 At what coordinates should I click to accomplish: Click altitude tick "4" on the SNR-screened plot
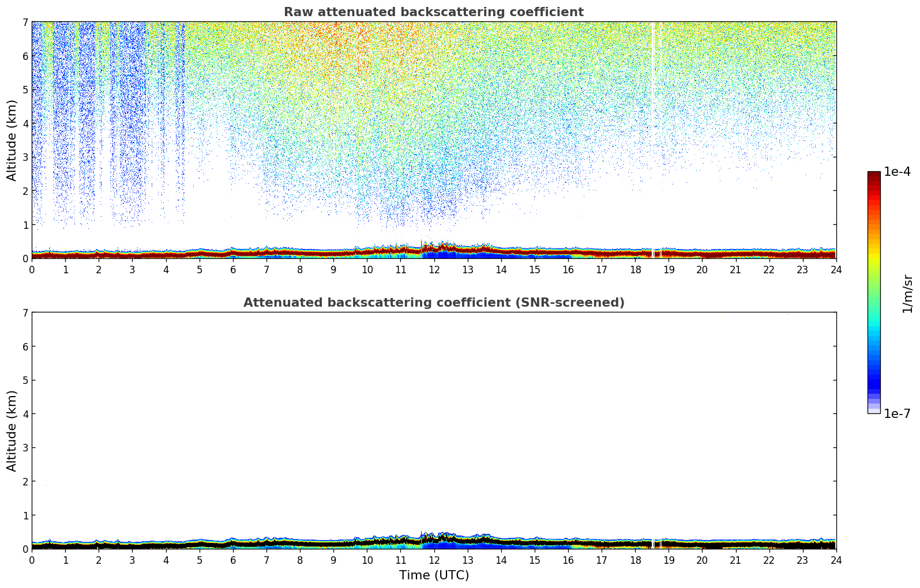click(x=25, y=414)
